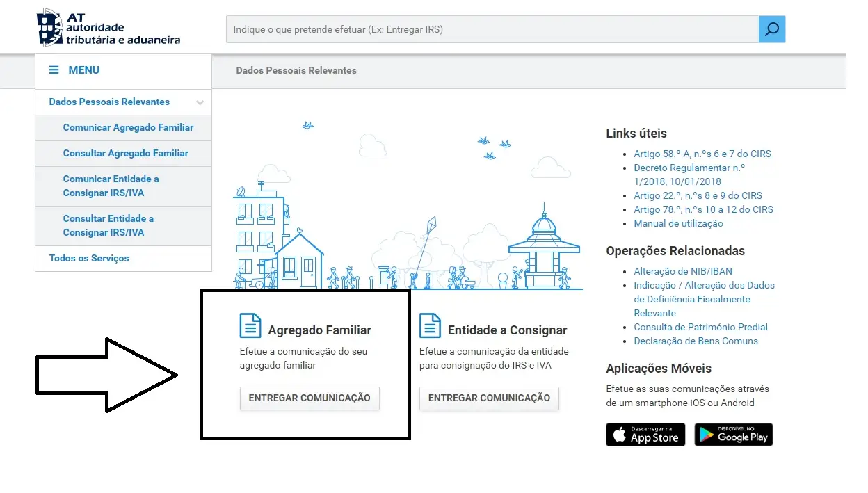Select Comunicar Agregado Familiar in sidebar

click(x=128, y=128)
